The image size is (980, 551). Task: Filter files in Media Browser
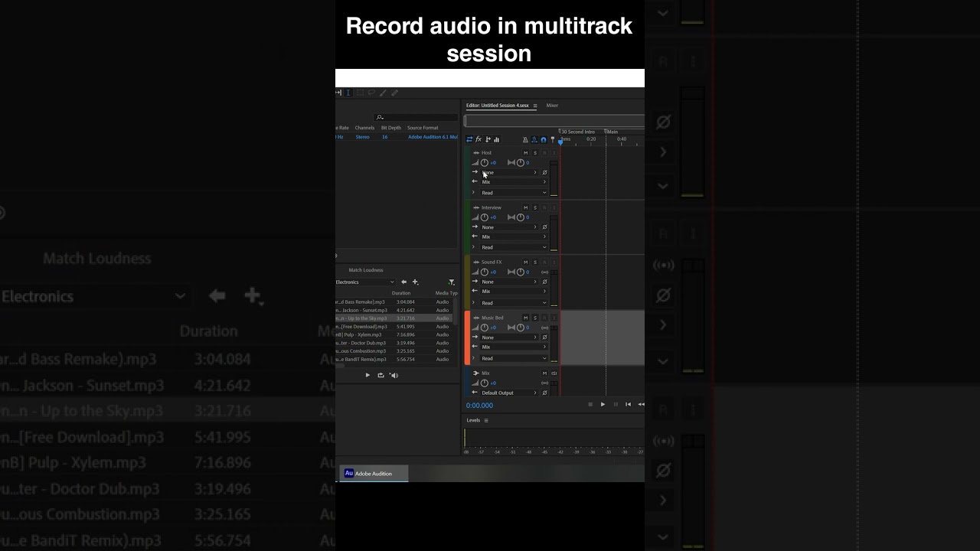451,282
